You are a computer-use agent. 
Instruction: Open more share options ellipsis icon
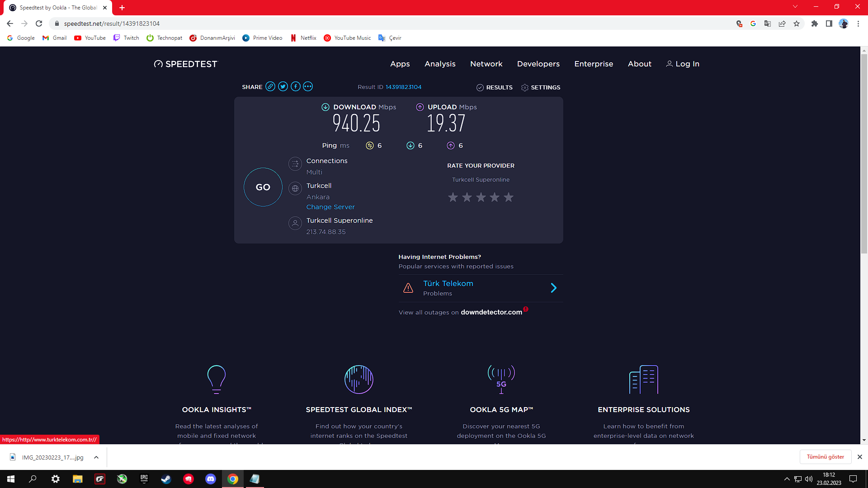[x=308, y=87]
